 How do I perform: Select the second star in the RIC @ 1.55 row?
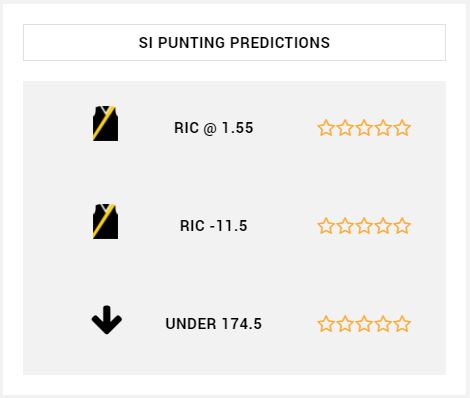point(345,128)
